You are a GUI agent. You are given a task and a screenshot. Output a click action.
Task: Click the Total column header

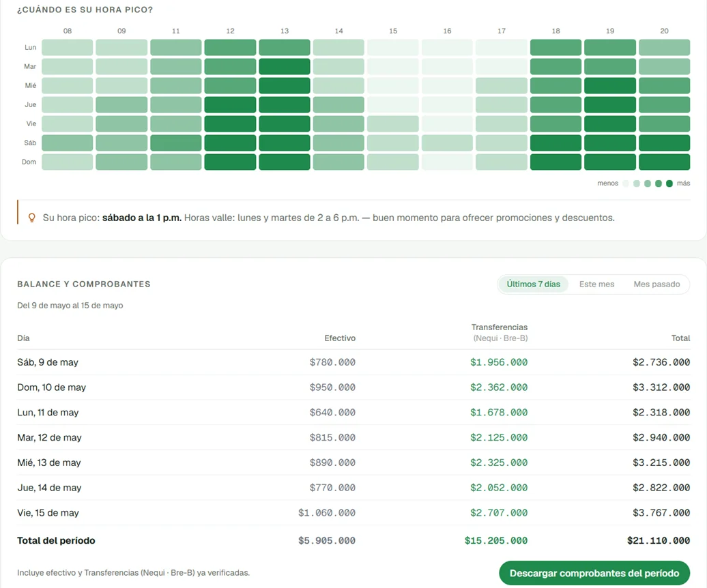coord(680,338)
